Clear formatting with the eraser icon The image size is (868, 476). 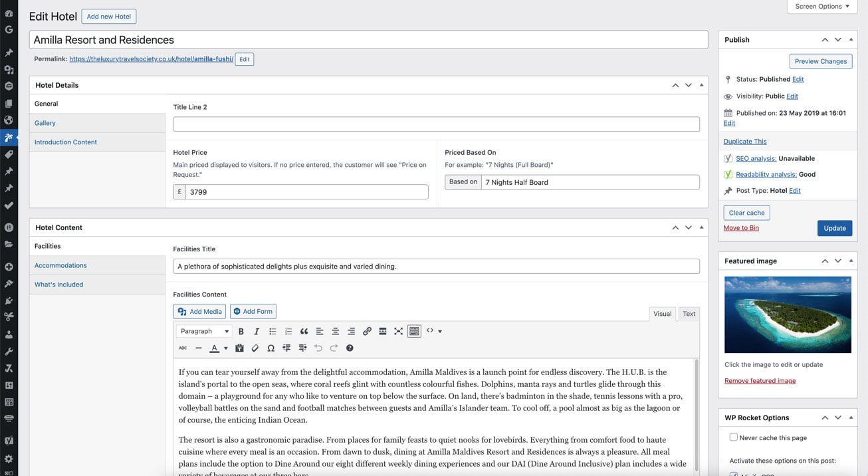click(255, 348)
